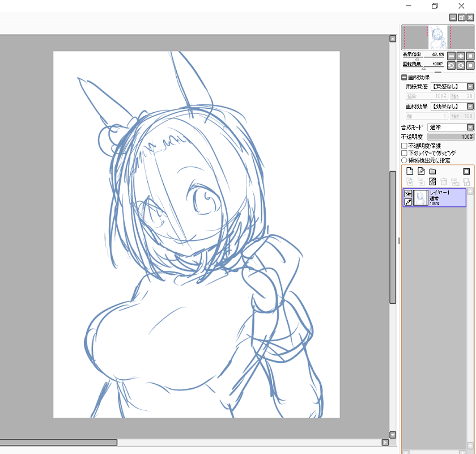Image resolution: width=476 pixels, height=454 pixels.
Task: Enable the 不透明度保護 checkbox
Action: tap(404, 146)
